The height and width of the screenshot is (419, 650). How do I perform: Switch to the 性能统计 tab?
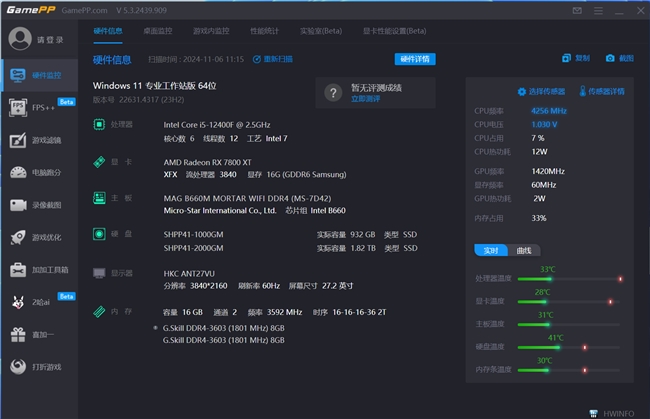point(264,31)
